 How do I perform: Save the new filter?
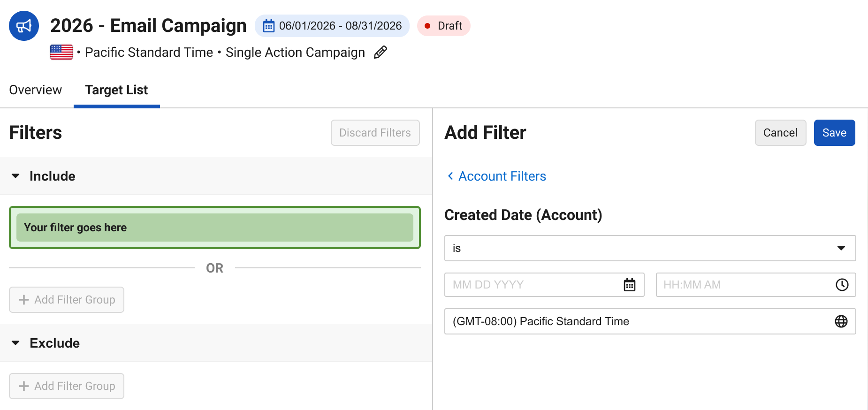tap(834, 133)
